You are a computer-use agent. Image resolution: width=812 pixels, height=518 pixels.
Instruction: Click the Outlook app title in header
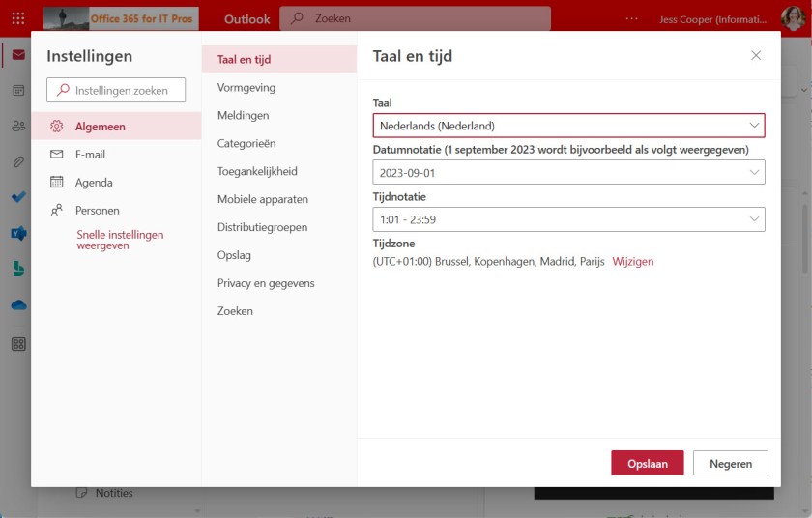click(x=247, y=19)
